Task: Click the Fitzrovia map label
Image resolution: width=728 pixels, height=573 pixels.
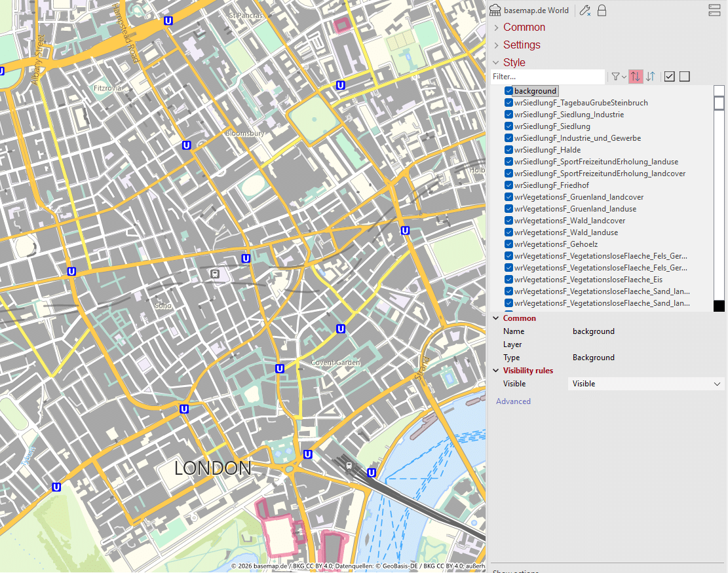Action: tap(107, 88)
